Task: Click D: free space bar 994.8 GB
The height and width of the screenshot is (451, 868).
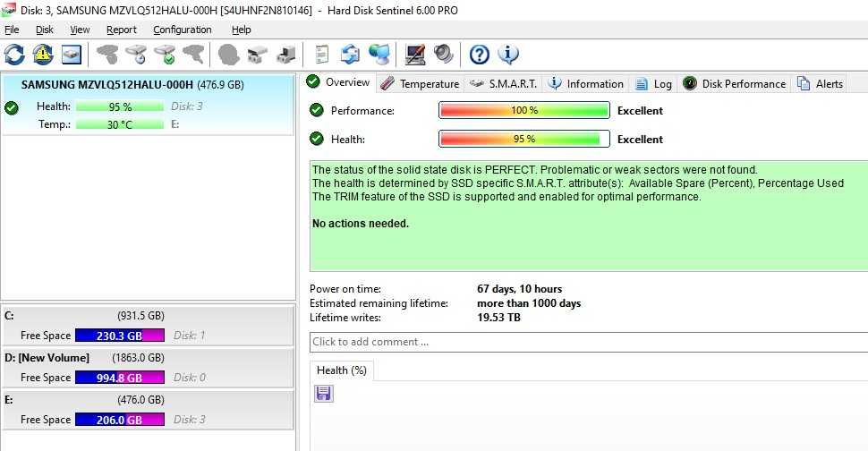Action: click(x=120, y=378)
